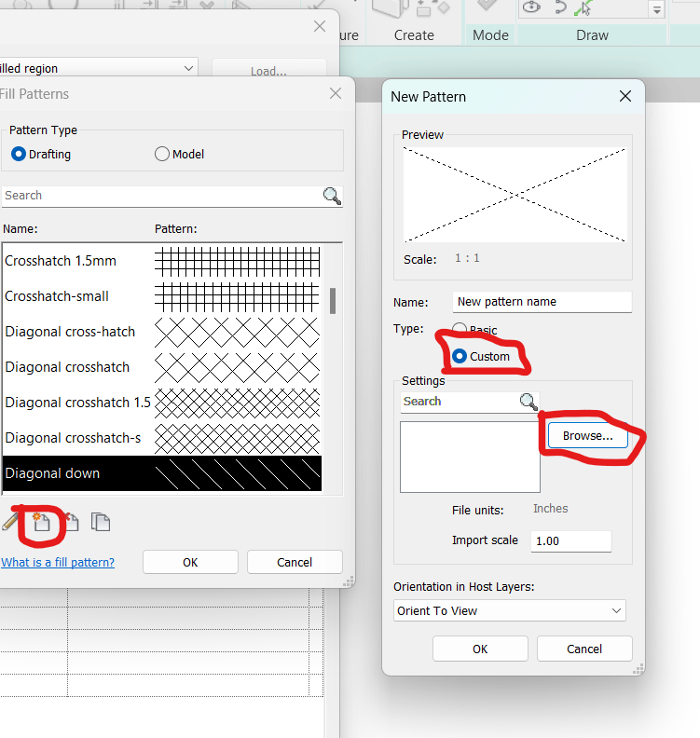Click the empty custom pattern file list
Screen dimensions: 700x738
[x=470, y=457]
